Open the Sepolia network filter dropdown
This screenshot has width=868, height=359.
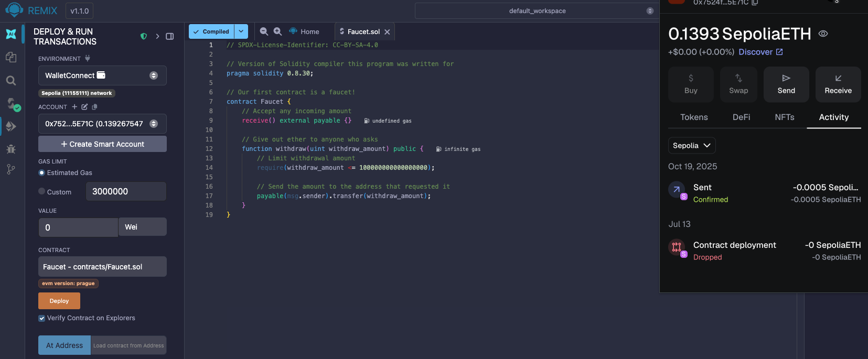(692, 146)
